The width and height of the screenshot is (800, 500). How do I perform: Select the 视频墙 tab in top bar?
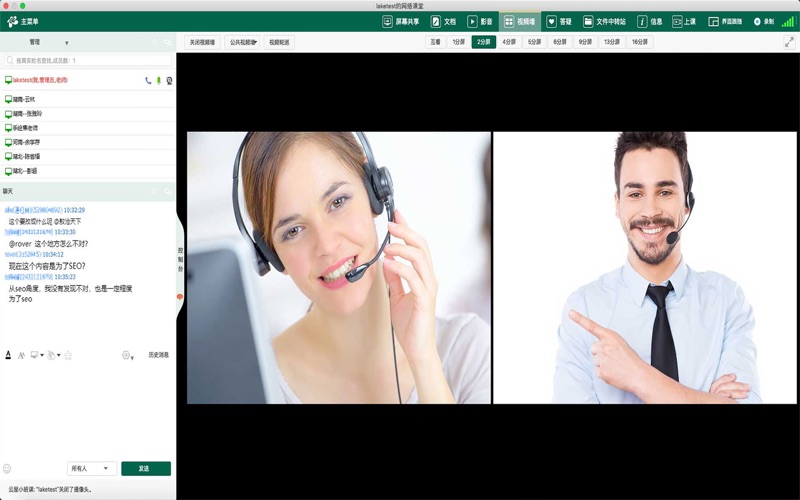[519, 21]
